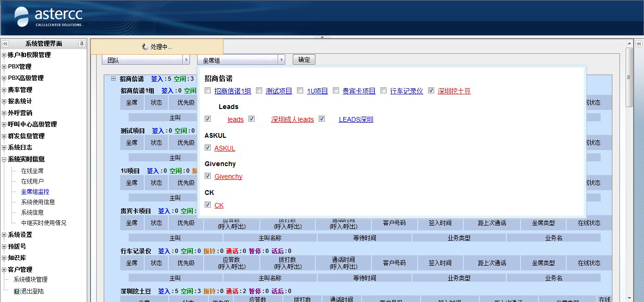Viewport: 644px width, 302px height.
Task: Check the 招商信诺1组 checkbox
Action: click(x=208, y=91)
